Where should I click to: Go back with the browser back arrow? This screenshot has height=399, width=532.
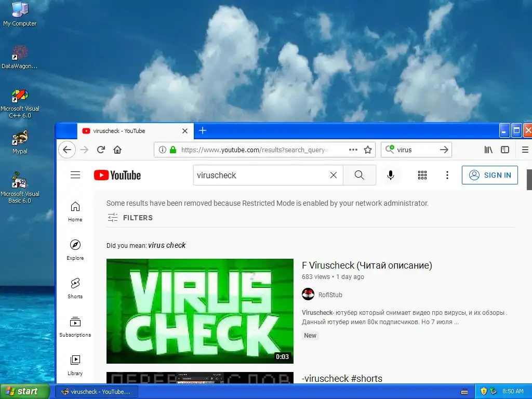tap(67, 150)
